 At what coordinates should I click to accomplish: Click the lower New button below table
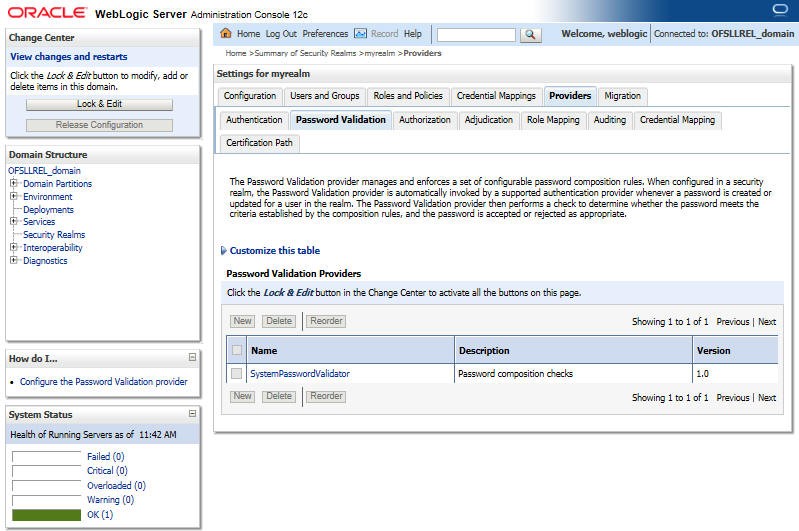[243, 396]
